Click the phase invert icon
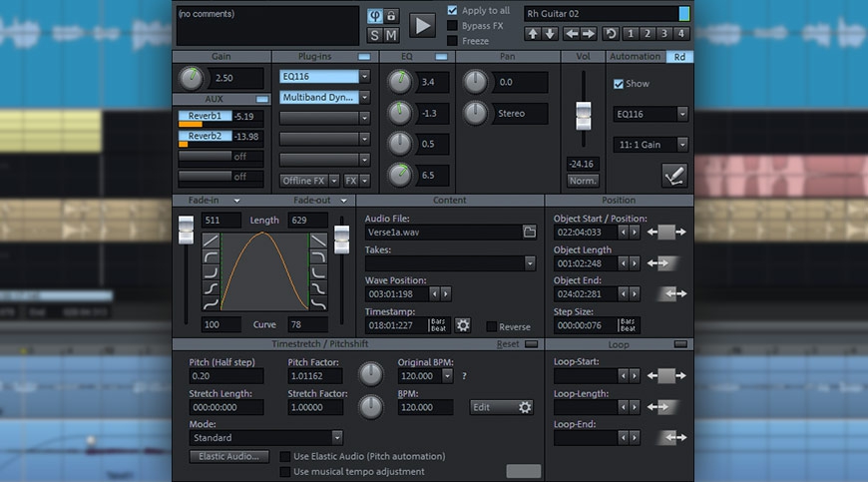 [x=374, y=16]
